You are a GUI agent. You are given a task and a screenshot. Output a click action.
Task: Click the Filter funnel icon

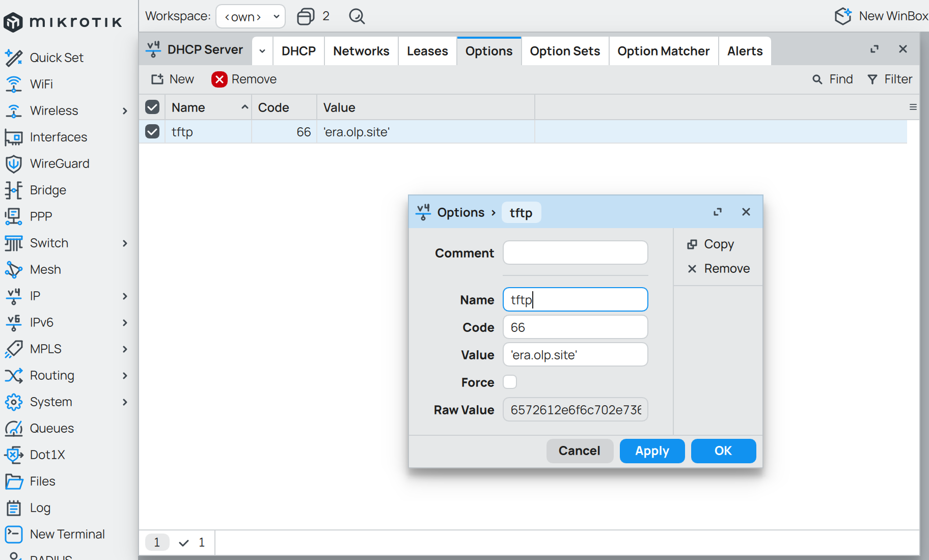tap(872, 79)
